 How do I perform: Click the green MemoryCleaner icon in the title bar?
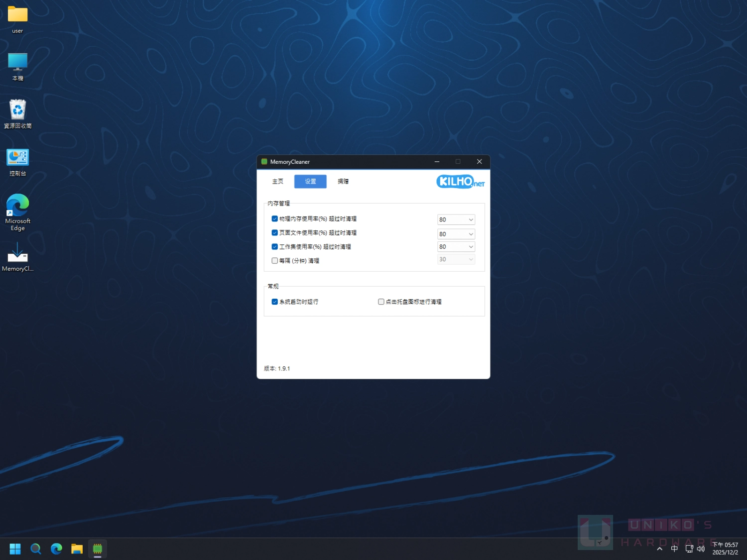pyautogui.click(x=263, y=161)
